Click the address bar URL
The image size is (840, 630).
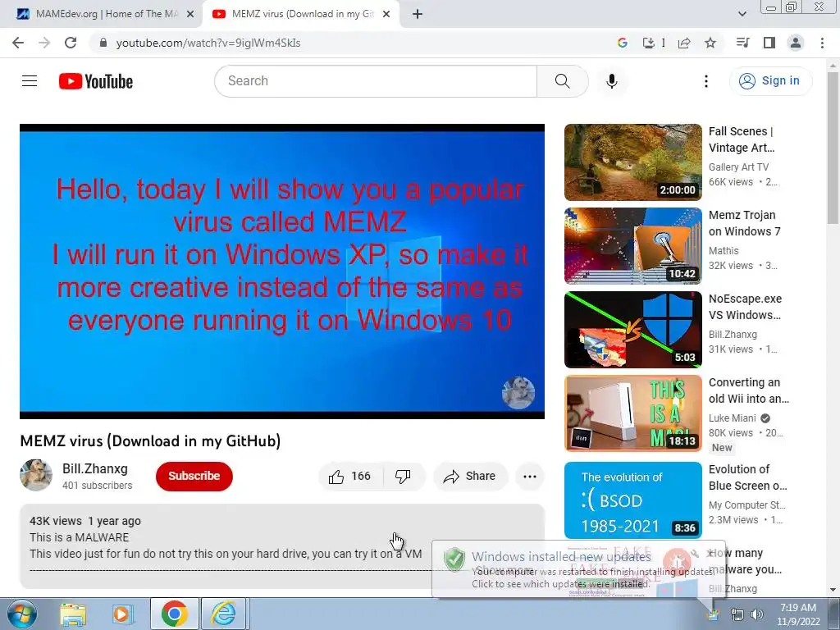208,43
